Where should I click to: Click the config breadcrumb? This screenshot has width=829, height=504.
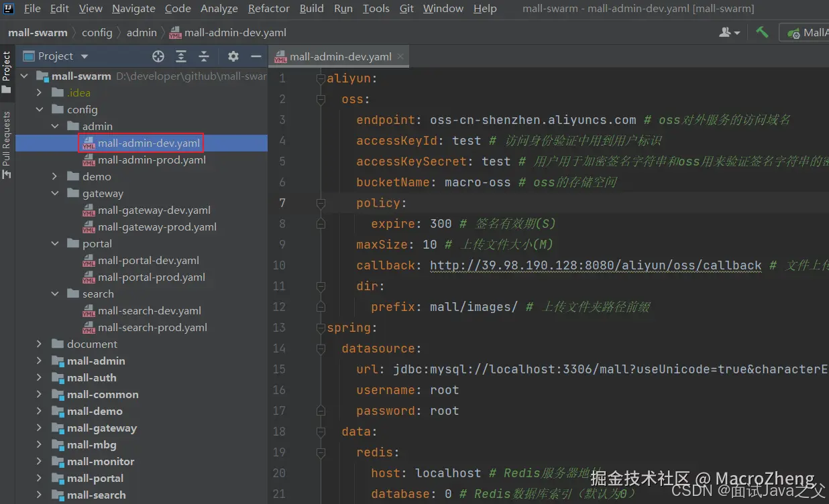pyautogui.click(x=97, y=32)
